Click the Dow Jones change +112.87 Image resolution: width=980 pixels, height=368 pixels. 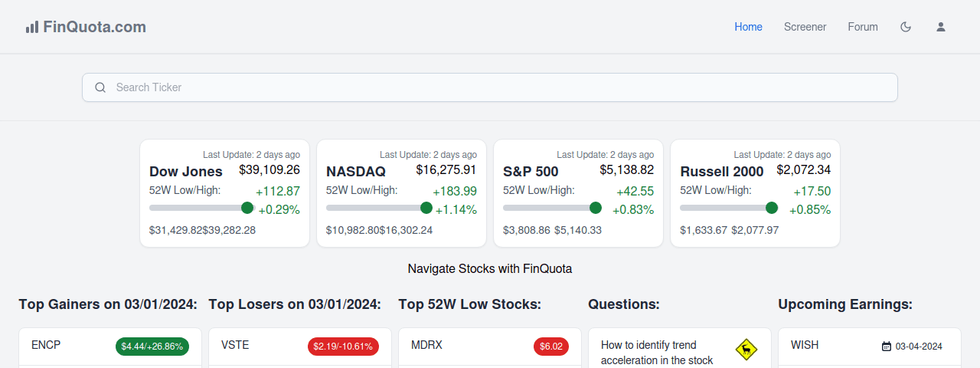coord(278,192)
